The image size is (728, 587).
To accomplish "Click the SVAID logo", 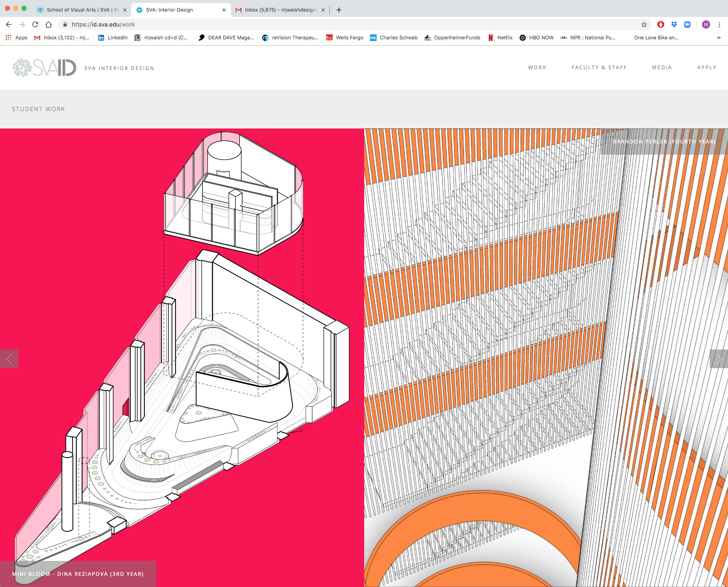I will point(44,68).
